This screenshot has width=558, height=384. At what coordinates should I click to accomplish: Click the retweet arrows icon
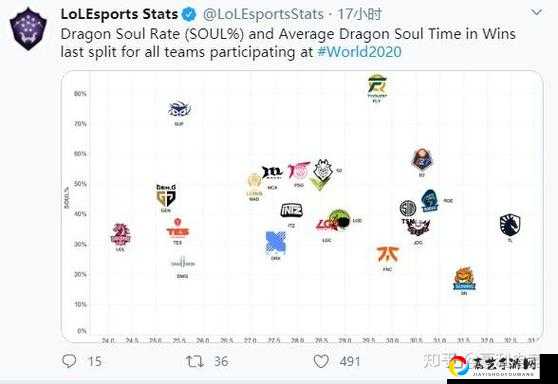tap(195, 362)
